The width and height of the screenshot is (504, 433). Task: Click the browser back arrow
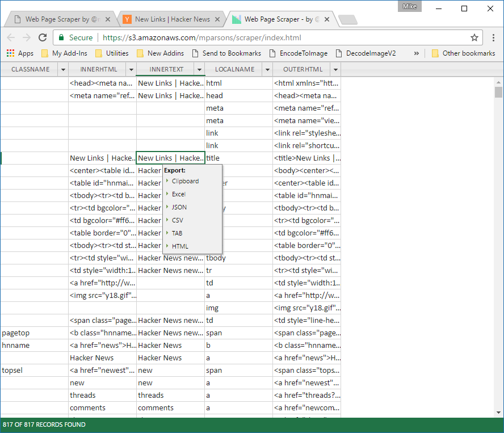tap(11, 37)
